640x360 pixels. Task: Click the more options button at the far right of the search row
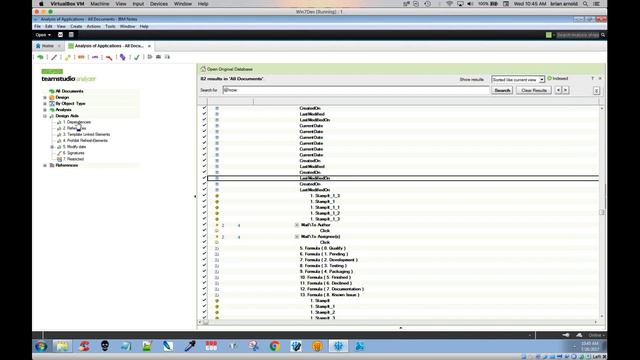pos(596,91)
